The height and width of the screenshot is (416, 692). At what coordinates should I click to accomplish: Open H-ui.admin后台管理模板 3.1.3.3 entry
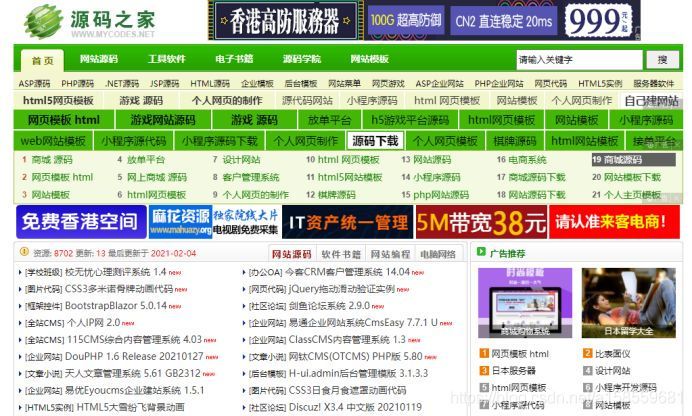point(358,374)
